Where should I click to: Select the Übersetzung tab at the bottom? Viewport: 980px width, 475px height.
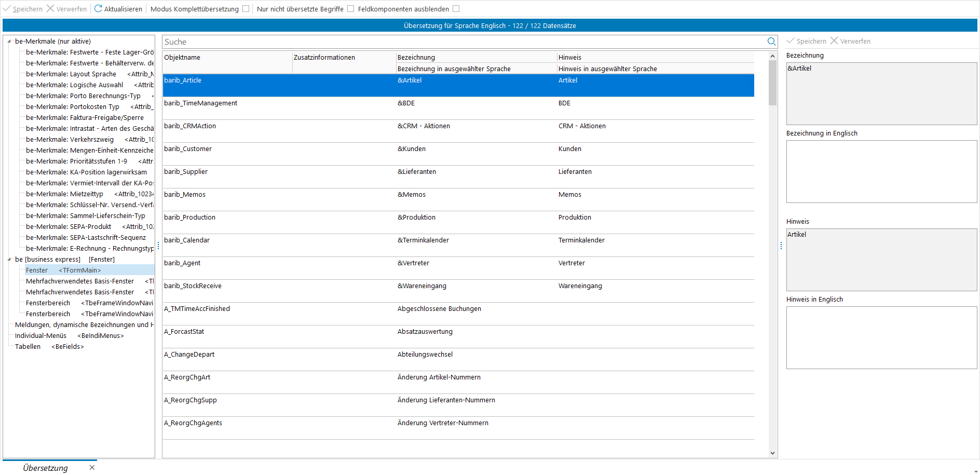[x=46, y=468]
